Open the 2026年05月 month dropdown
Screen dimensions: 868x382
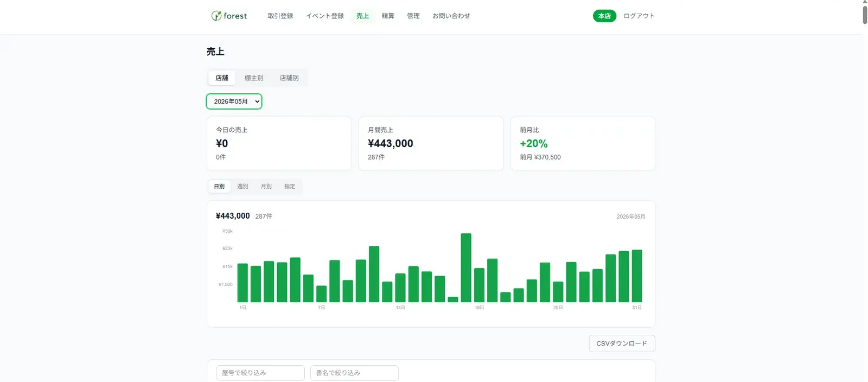234,101
